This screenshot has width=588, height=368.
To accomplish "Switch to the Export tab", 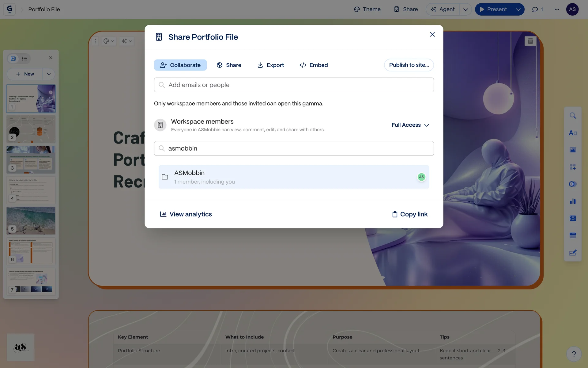I will pos(270,65).
